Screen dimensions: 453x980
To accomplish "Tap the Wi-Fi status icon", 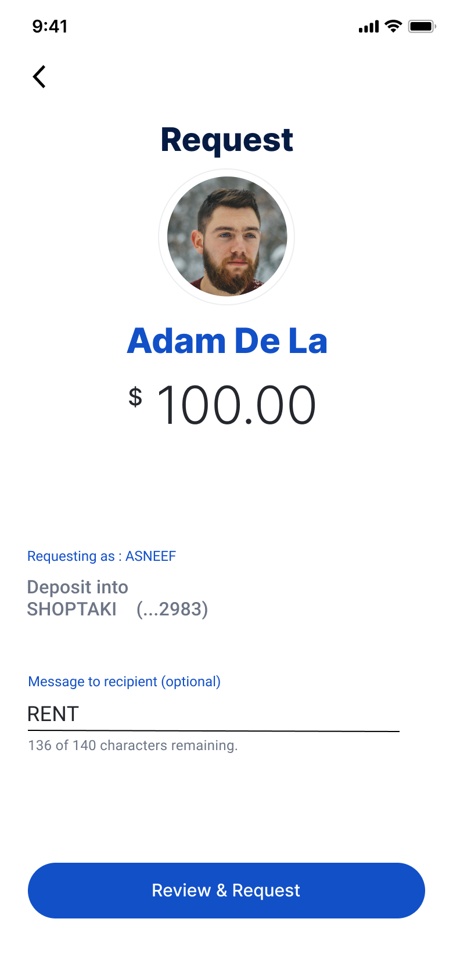I will click(393, 26).
